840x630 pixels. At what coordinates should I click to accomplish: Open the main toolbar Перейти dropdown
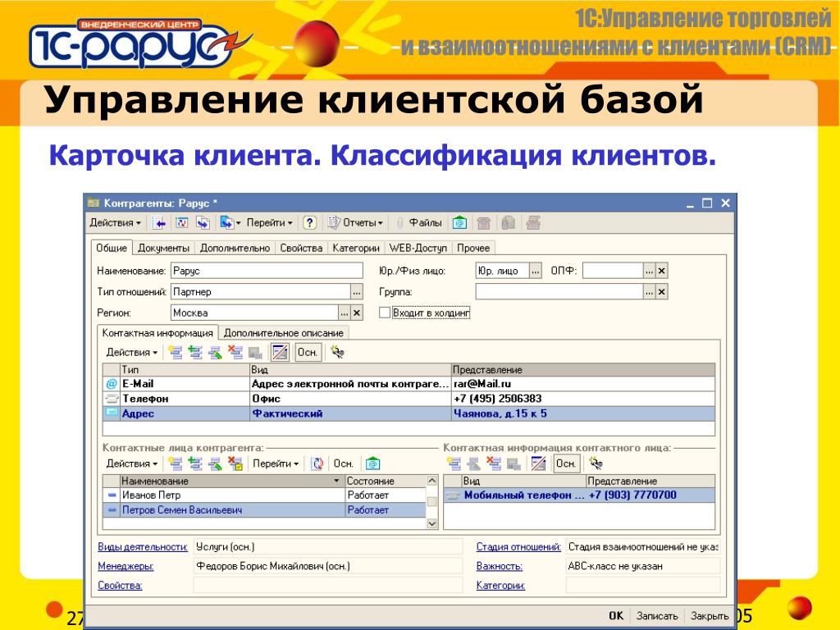[x=270, y=223]
